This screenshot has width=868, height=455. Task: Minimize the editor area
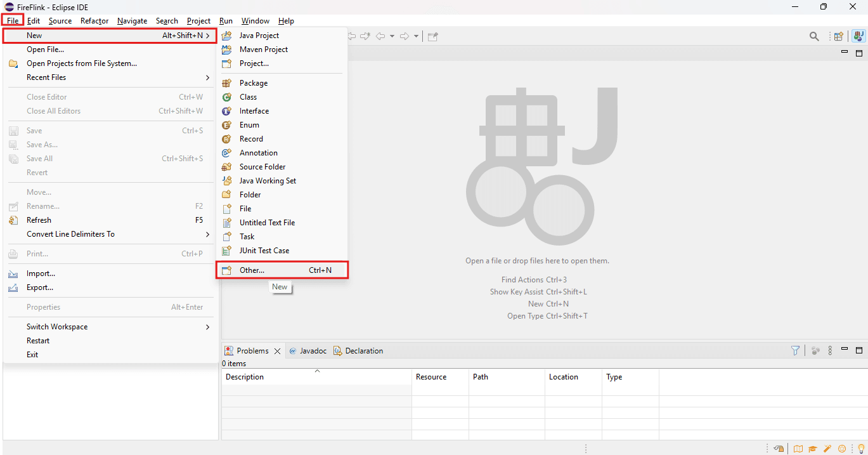(x=844, y=52)
